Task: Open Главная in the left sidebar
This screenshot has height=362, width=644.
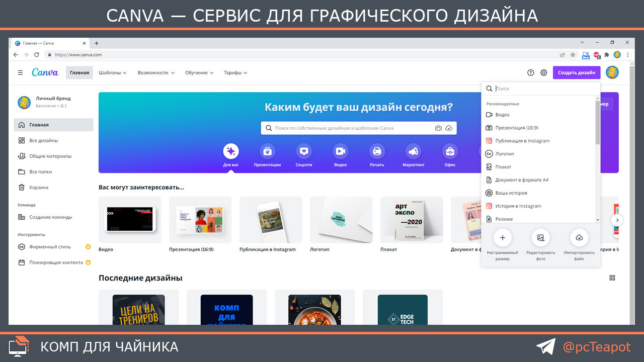Action: point(53,125)
